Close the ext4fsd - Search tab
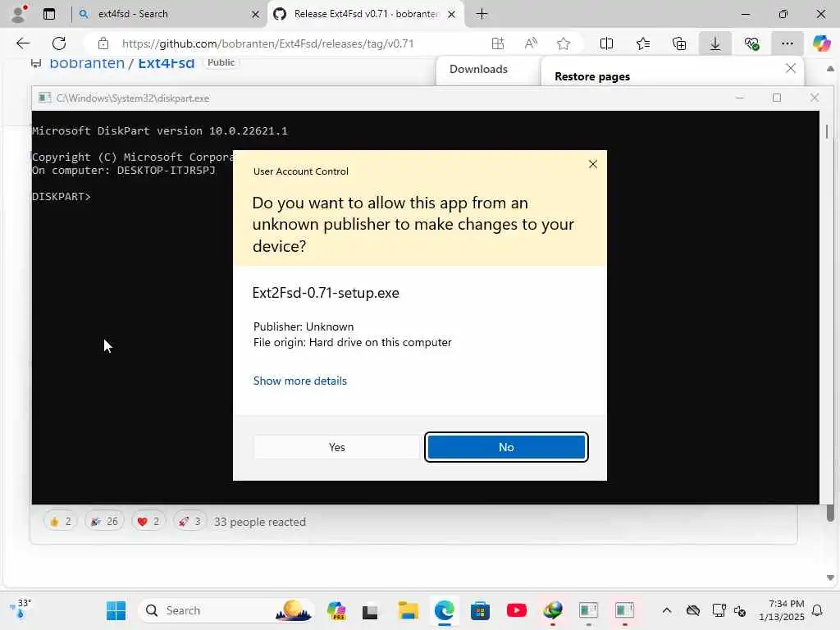 (x=256, y=15)
